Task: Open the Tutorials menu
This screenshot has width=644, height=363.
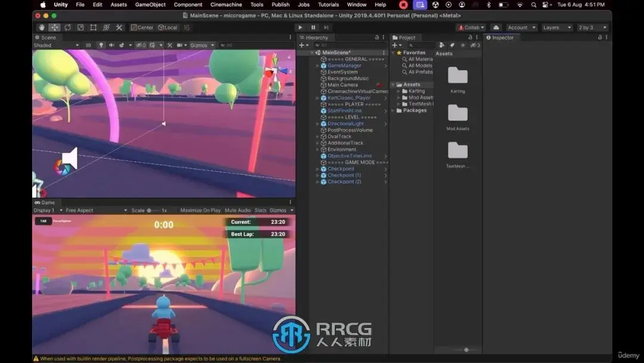Action: coord(329,5)
